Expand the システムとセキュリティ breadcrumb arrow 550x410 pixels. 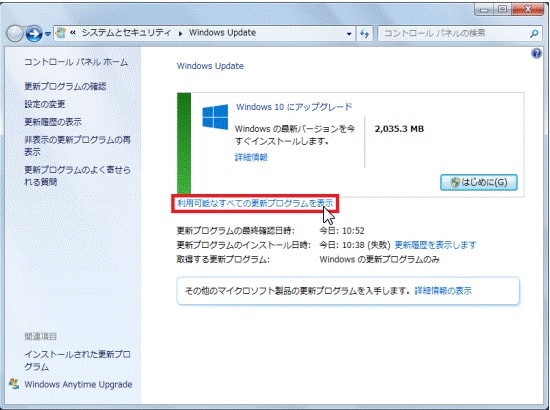(180, 34)
